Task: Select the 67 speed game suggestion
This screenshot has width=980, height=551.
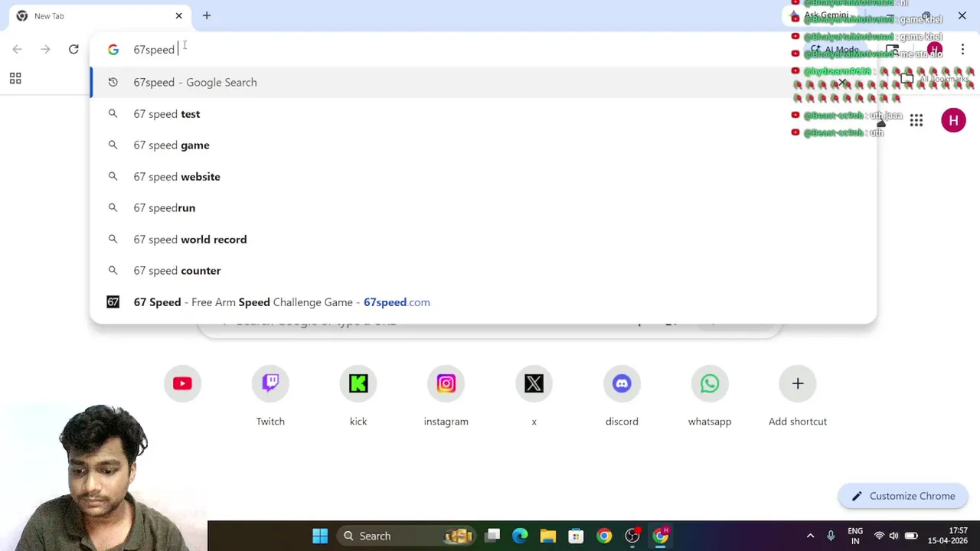Action: pyautogui.click(x=483, y=145)
